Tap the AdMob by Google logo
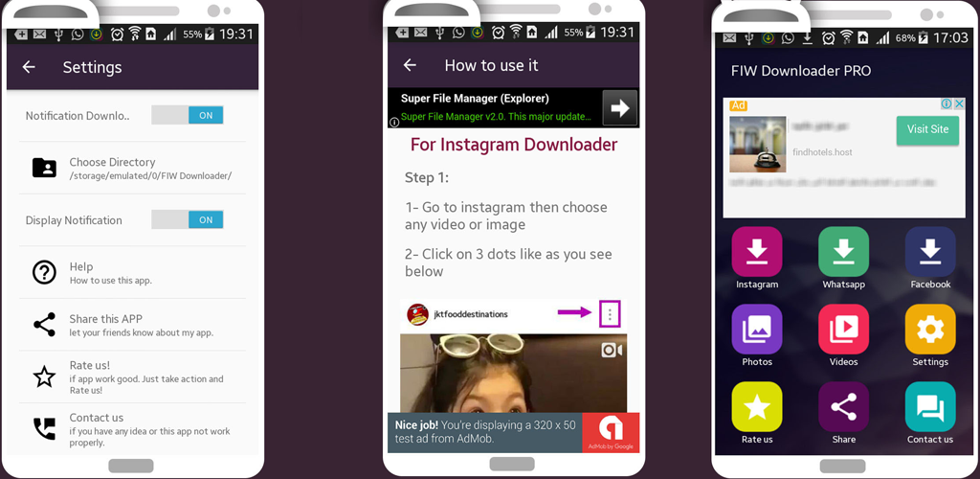 click(611, 432)
